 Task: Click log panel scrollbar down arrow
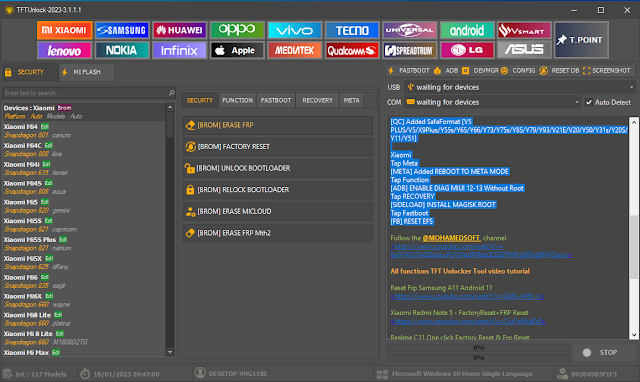coord(634,335)
